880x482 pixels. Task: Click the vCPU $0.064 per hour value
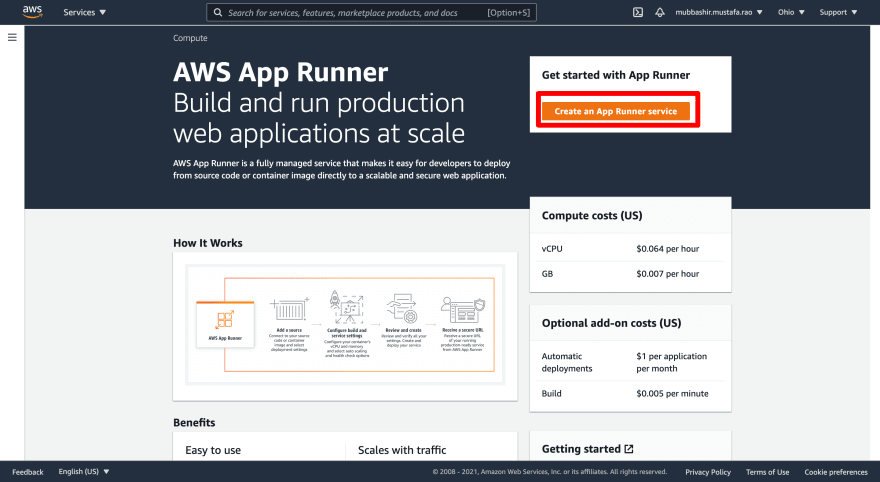click(x=667, y=249)
